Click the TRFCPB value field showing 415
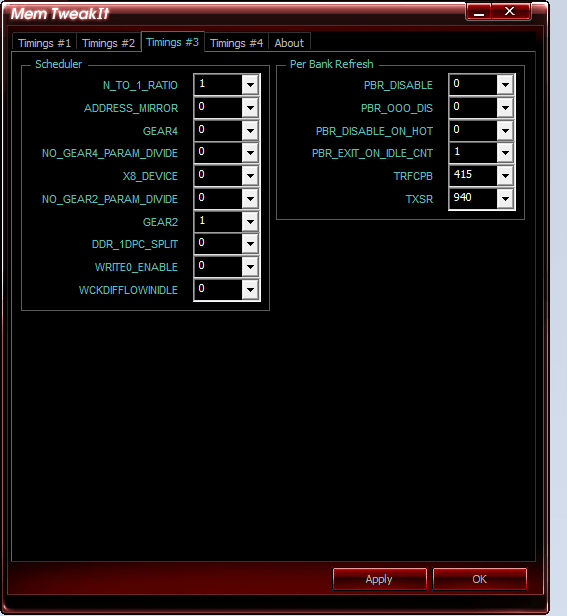The width and height of the screenshot is (567, 616). pos(473,176)
